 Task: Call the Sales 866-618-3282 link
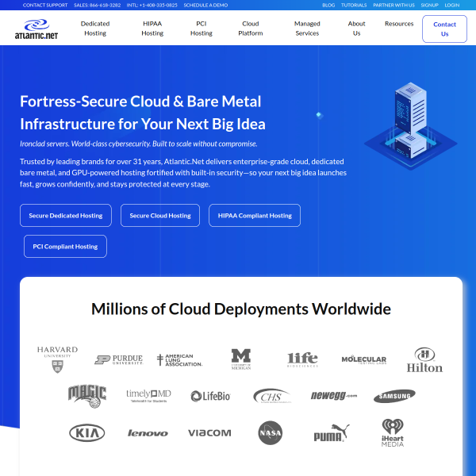click(97, 6)
